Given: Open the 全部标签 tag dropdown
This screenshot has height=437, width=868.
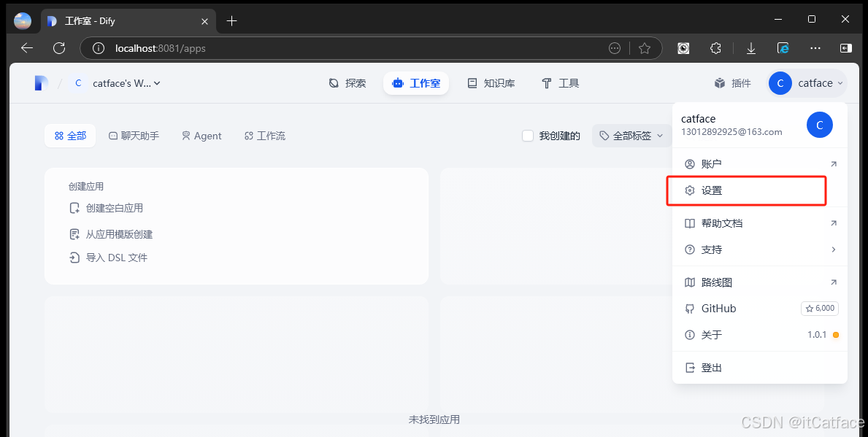Looking at the screenshot, I should pyautogui.click(x=631, y=136).
